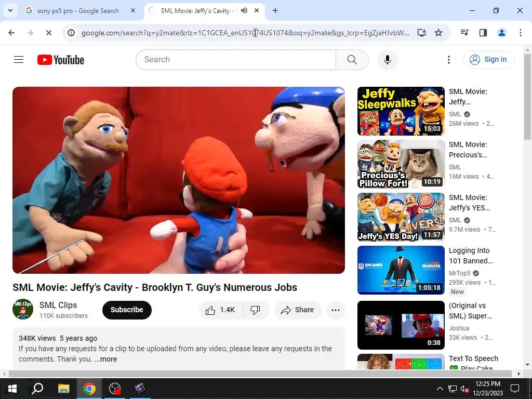Open SML Clips channel name link
This screenshot has height=399, width=532.
coord(58,305)
